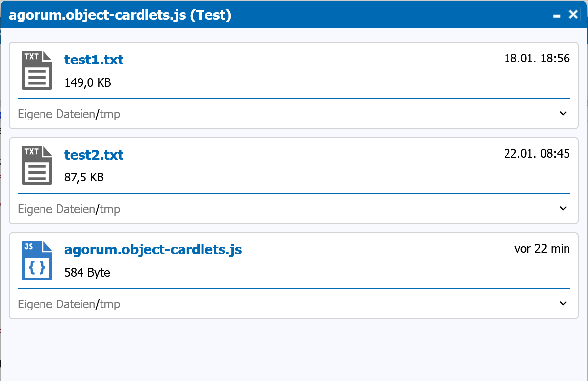Go to Eigene Dateien in test2.txt path
The width and height of the screenshot is (588, 381).
point(56,209)
